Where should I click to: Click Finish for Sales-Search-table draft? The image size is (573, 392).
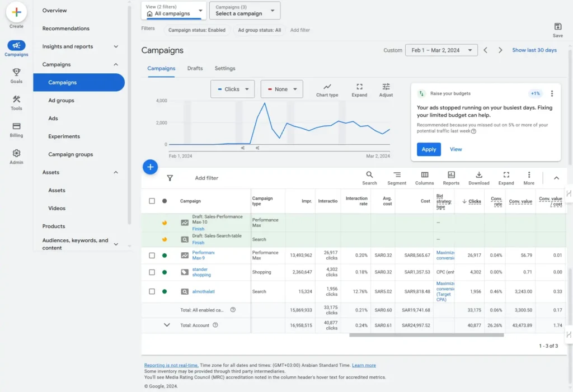click(198, 243)
